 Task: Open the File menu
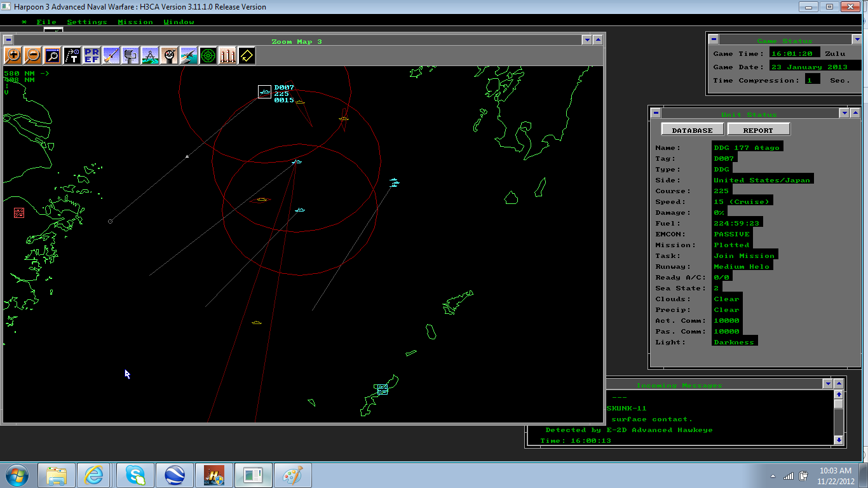pyautogui.click(x=46, y=22)
